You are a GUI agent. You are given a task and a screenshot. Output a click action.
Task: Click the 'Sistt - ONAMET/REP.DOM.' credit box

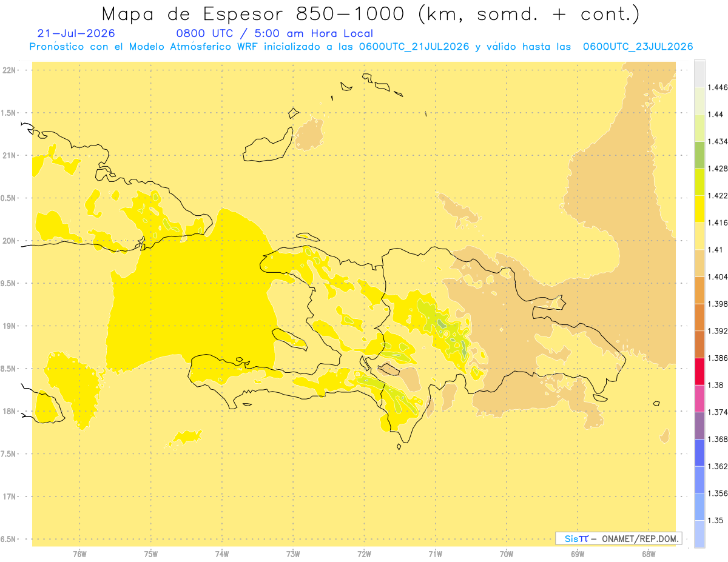(619, 538)
